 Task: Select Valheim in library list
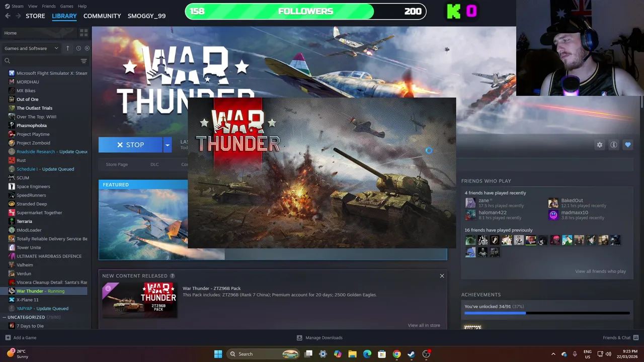click(x=25, y=265)
